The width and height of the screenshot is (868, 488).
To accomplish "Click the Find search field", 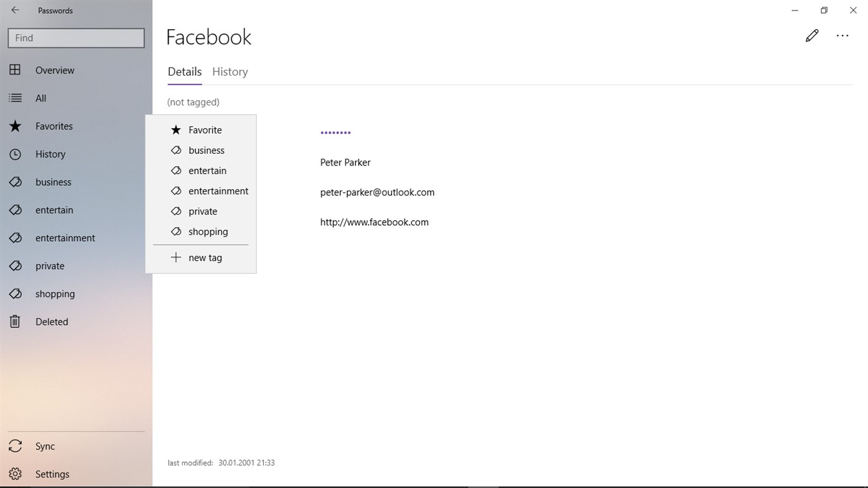I will [x=76, y=38].
